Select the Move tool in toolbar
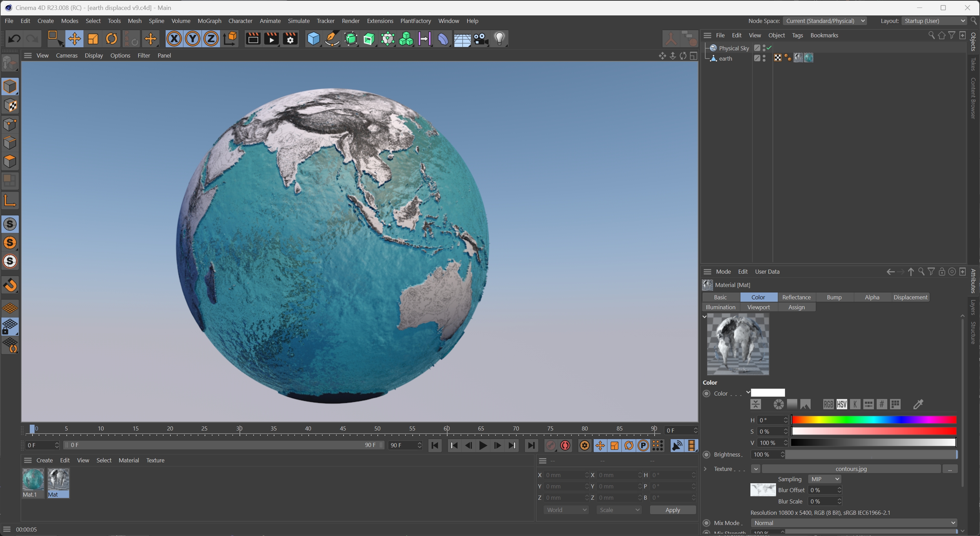This screenshot has width=980, height=536. [x=74, y=39]
